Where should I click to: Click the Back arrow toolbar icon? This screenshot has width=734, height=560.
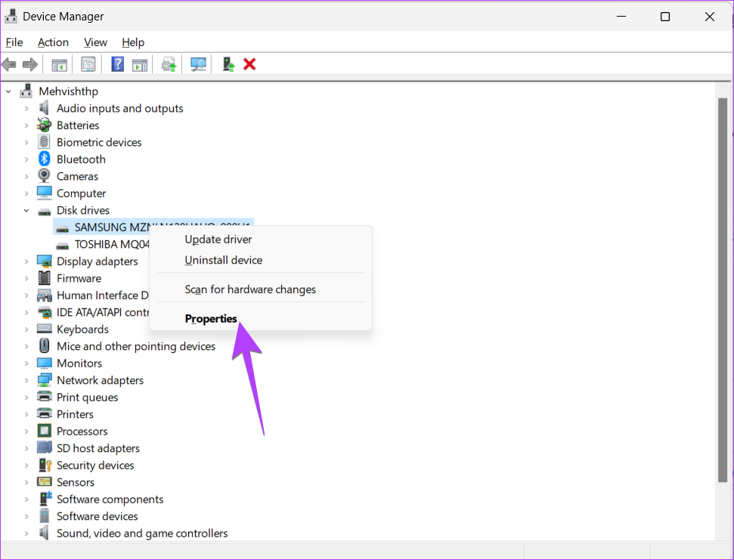tap(9, 64)
